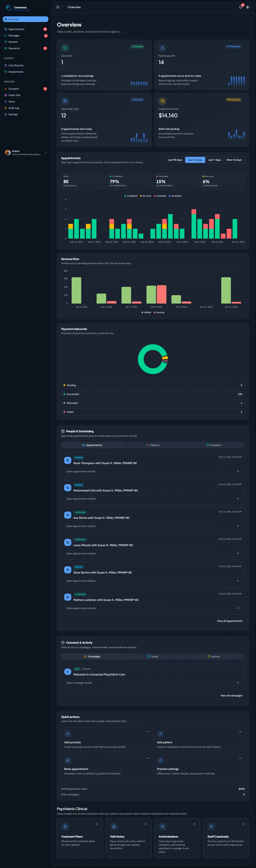Click View all appointments link
The height and width of the screenshot is (868, 256).
[230, 621]
